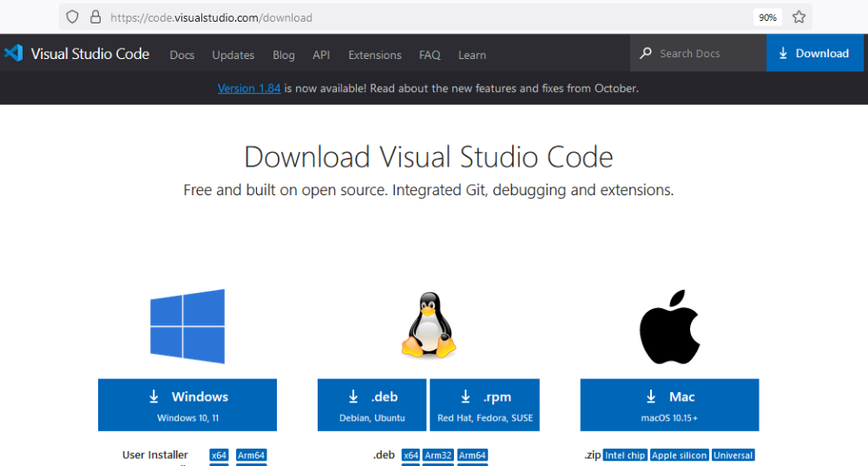Click the Apple logo image
Viewport: 868px width, 466px height.
670,326
